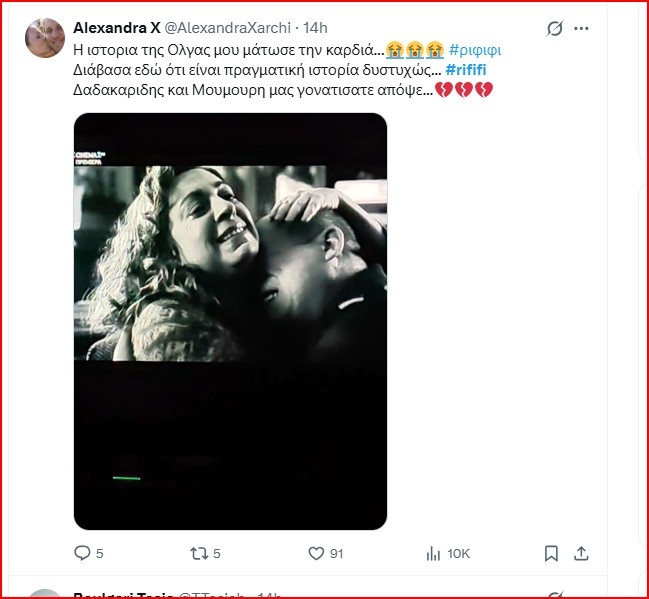Click Grok icon on Boulgari Tasia's tweet
Image resolution: width=649 pixels, height=599 pixels.
tap(555, 596)
